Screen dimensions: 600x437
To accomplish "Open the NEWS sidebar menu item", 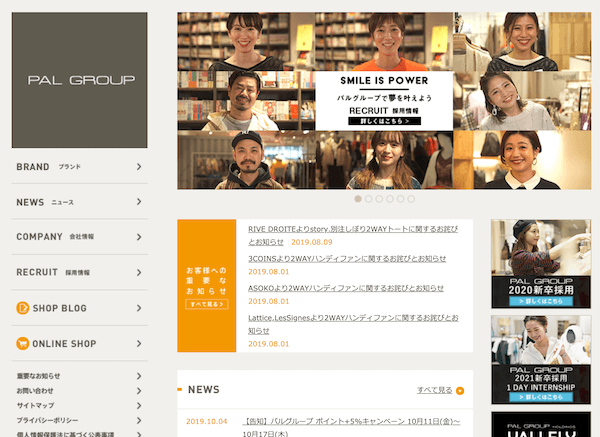I will (80, 202).
